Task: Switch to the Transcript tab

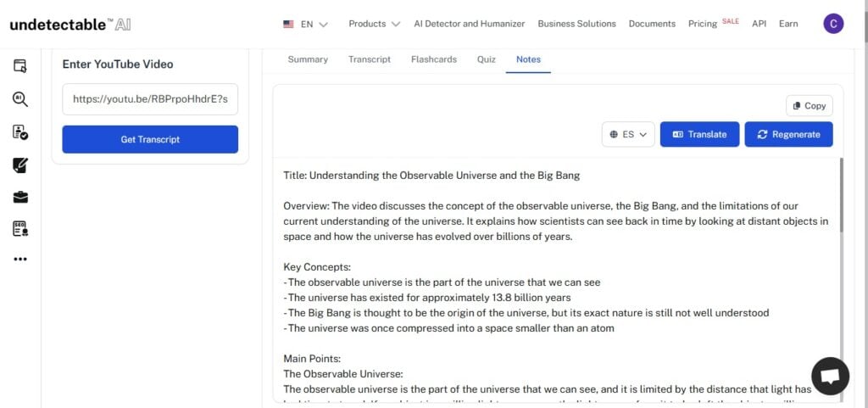Action: click(x=370, y=59)
